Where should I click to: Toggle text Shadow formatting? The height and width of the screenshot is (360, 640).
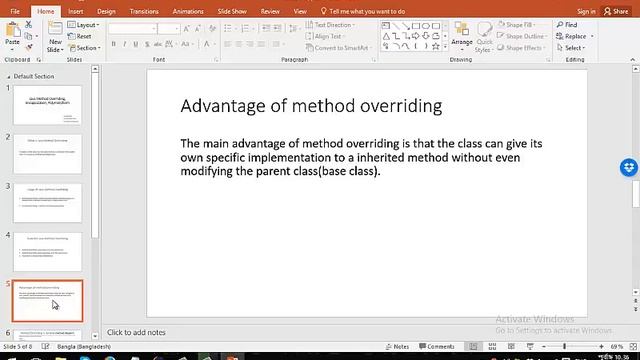[x=147, y=44]
